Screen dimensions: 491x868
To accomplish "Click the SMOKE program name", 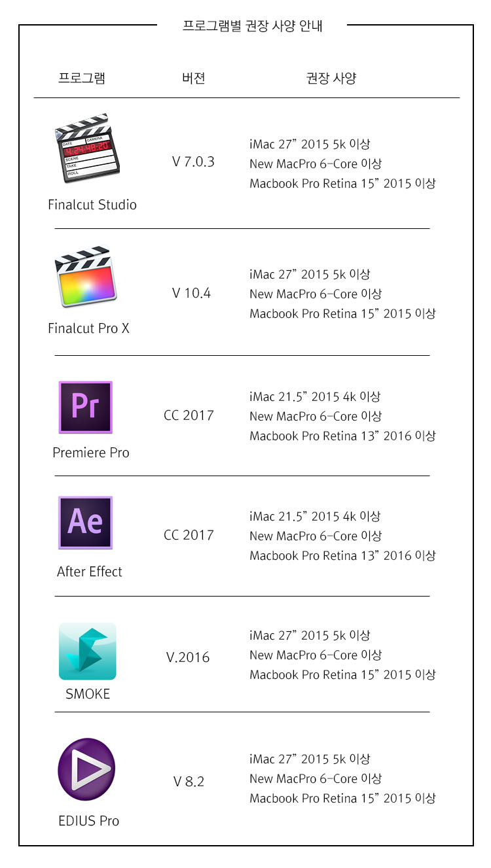I will pyautogui.click(x=88, y=694).
